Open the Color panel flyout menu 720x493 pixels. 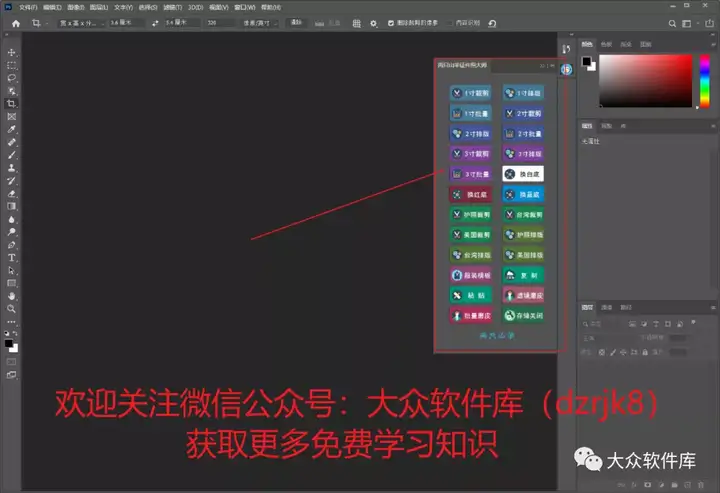[x=713, y=45]
